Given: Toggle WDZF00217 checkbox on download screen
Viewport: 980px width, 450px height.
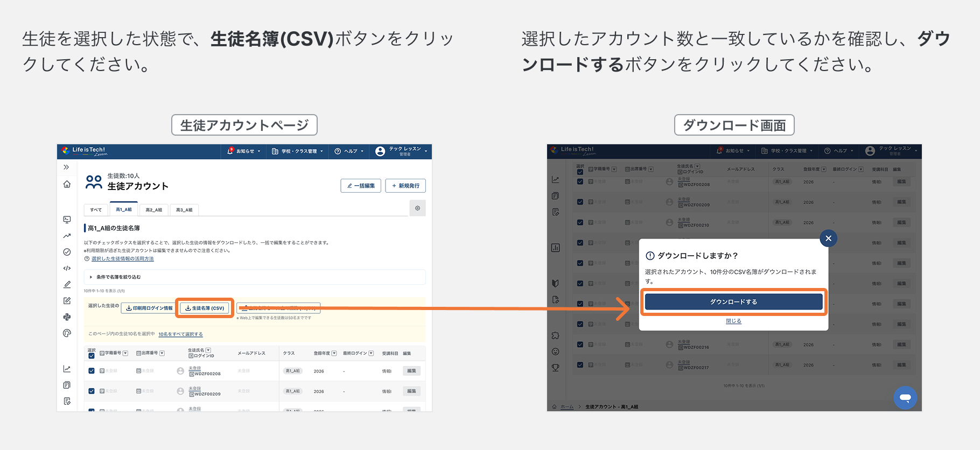Looking at the screenshot, I should (x=580, y=365).
